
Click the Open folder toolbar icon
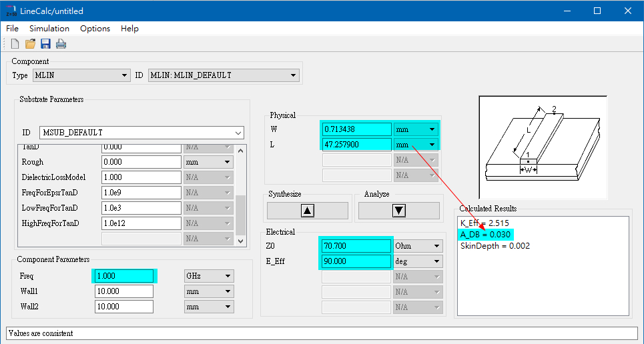[x=30, y=43]
